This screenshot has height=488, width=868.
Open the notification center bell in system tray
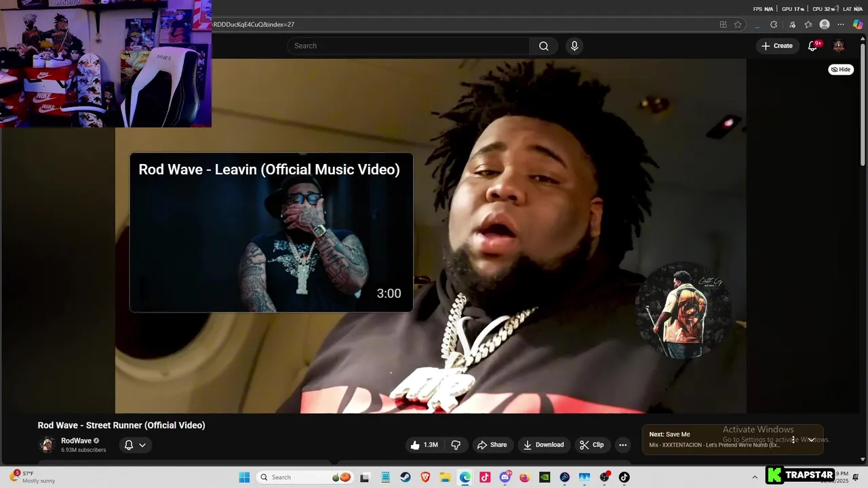[855, 477]
